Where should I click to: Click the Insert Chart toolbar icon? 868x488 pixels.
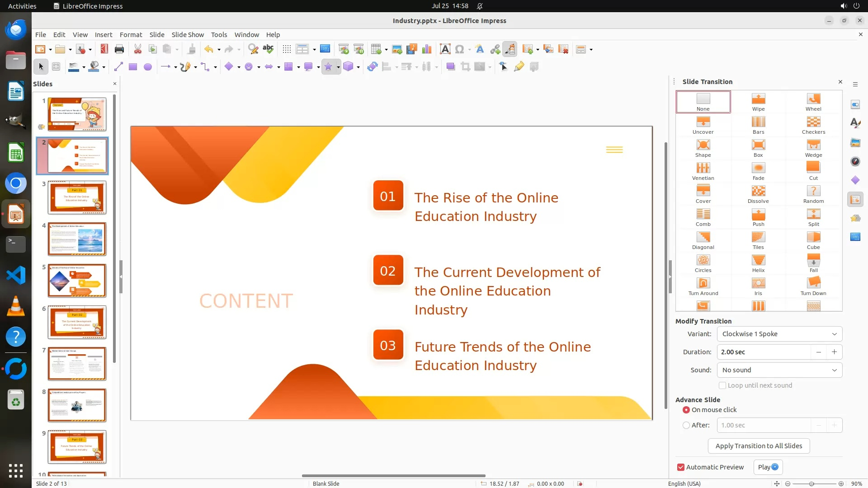pyautogui.click(x=426, y=49)
